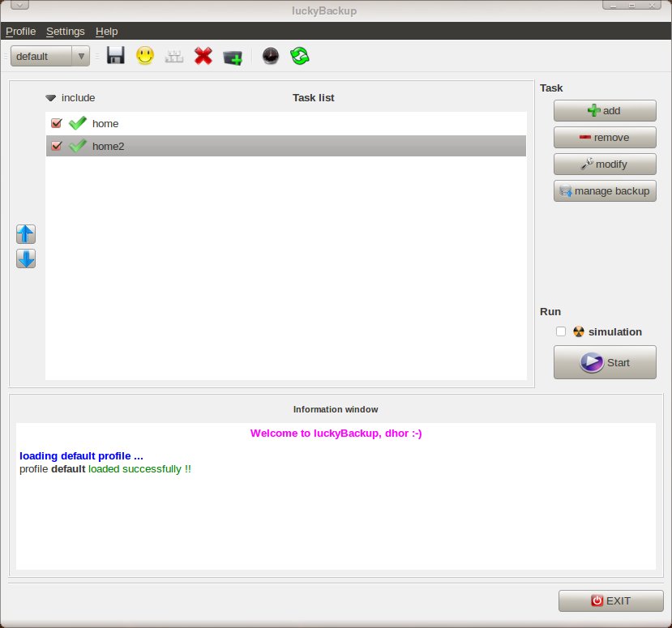
Task: Select the home task row
Action: [x=286, y=123]
